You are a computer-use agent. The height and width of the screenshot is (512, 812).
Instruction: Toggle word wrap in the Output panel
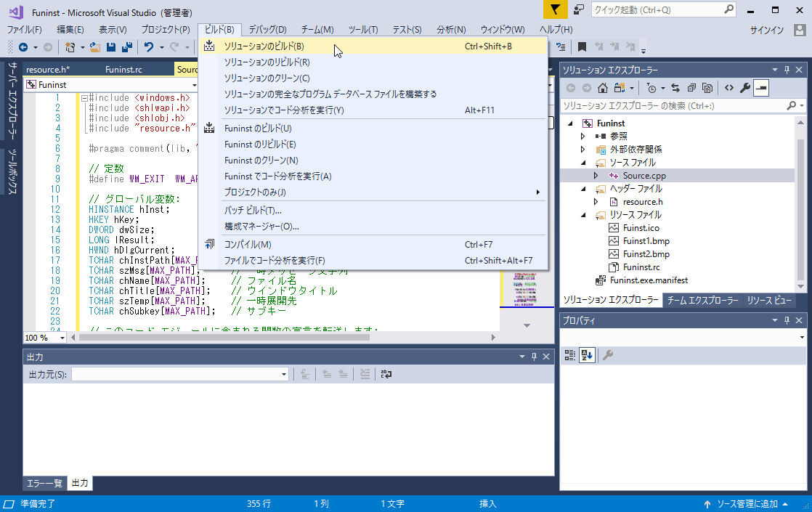[x=386, y=374]
